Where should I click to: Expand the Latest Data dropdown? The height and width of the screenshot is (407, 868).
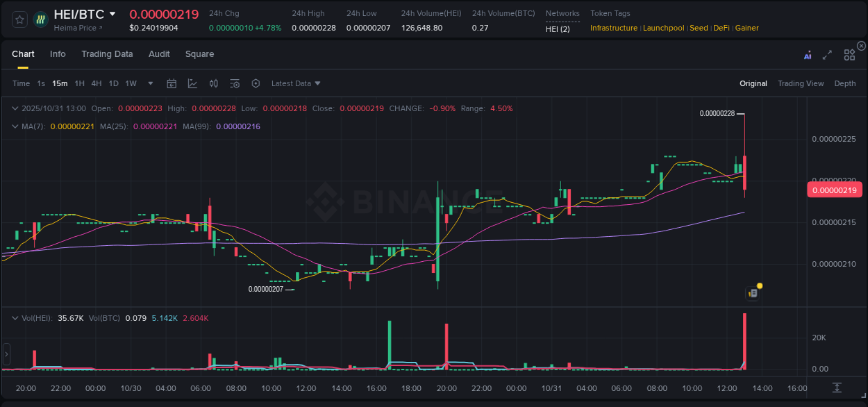click(296, 83)
